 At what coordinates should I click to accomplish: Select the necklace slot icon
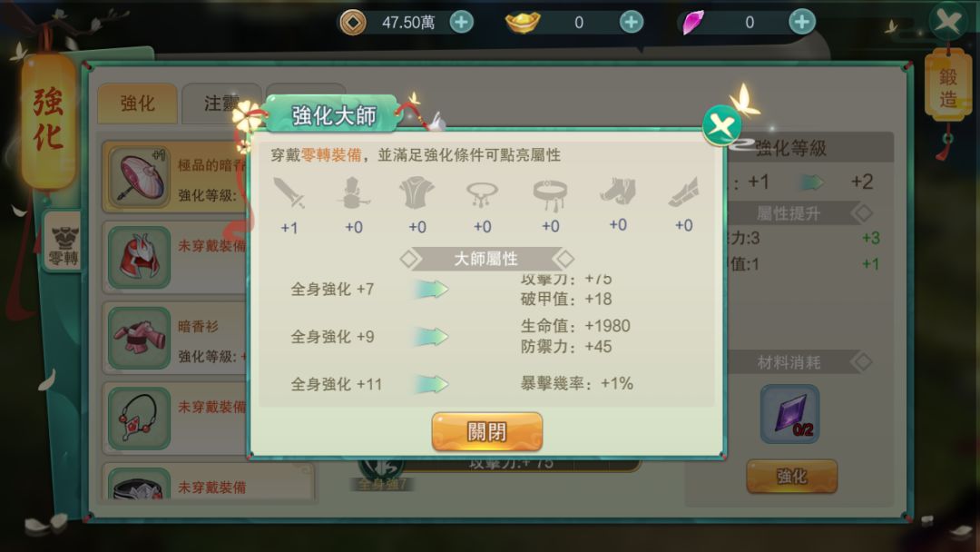[x=482, y=193]
